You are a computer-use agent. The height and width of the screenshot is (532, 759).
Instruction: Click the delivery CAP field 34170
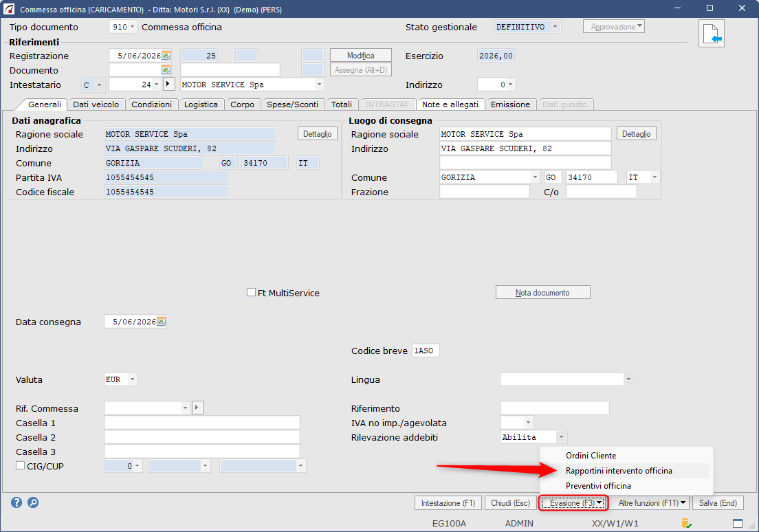(592, 177)
